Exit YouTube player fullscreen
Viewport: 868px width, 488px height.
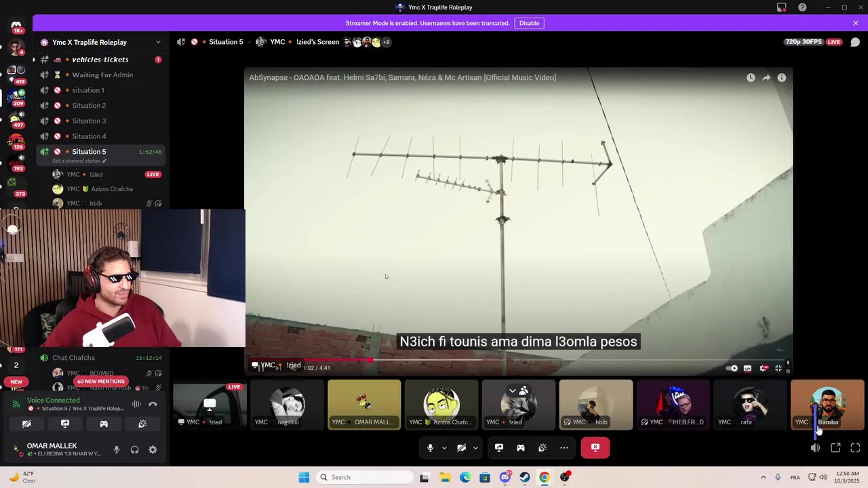(x=778, y=368)
